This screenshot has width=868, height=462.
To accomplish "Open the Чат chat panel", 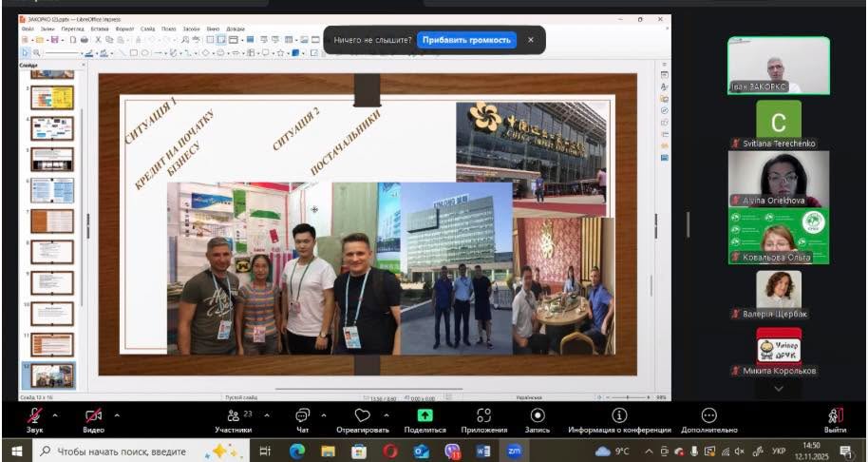I will click(x=302, y=415).
